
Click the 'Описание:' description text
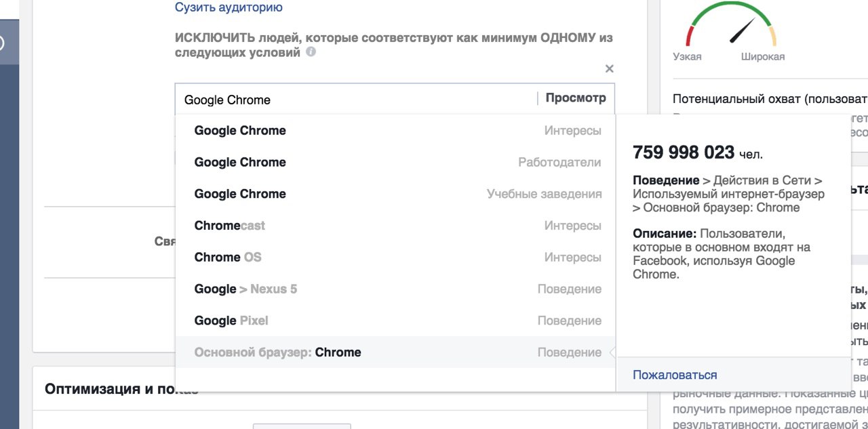tap(723, 254)
